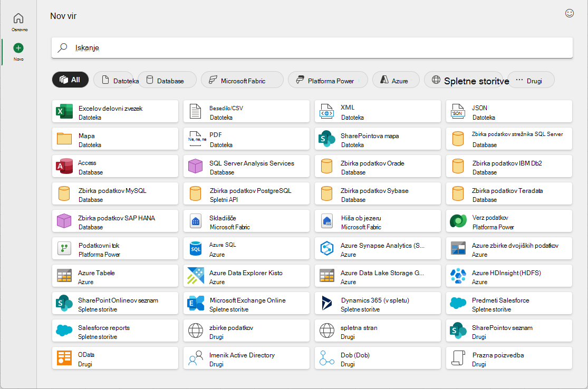The height and width of the screenshot is (389, 588).
Task: Click the Besedilo/CSV file icon
Action: (195, 111)
